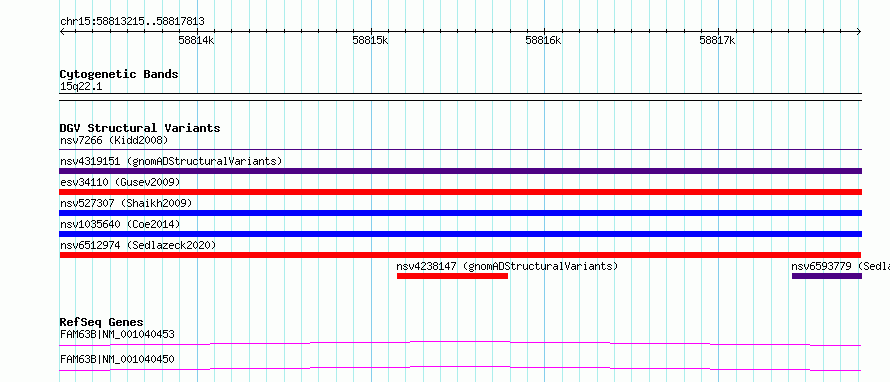The width and height of the screenshot is (890, 382).
Task: Click the 15q22.1 band label
Action: point(81,87)
